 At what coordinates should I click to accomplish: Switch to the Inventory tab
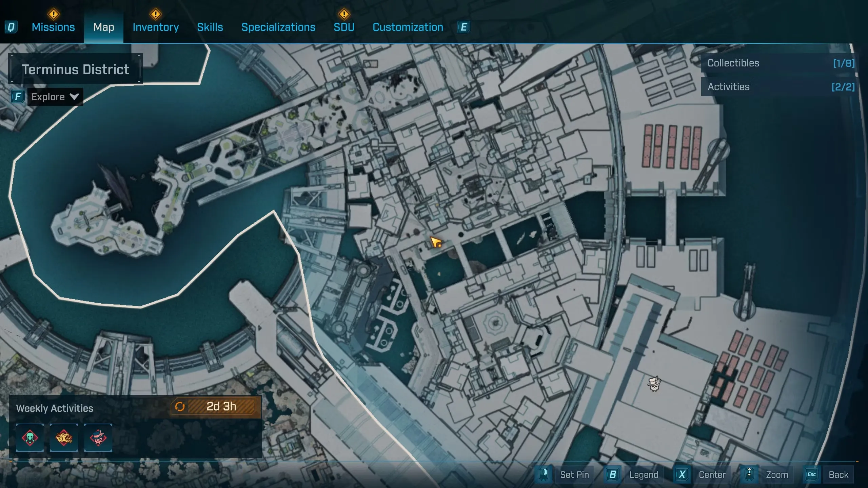tap(156, 27)
